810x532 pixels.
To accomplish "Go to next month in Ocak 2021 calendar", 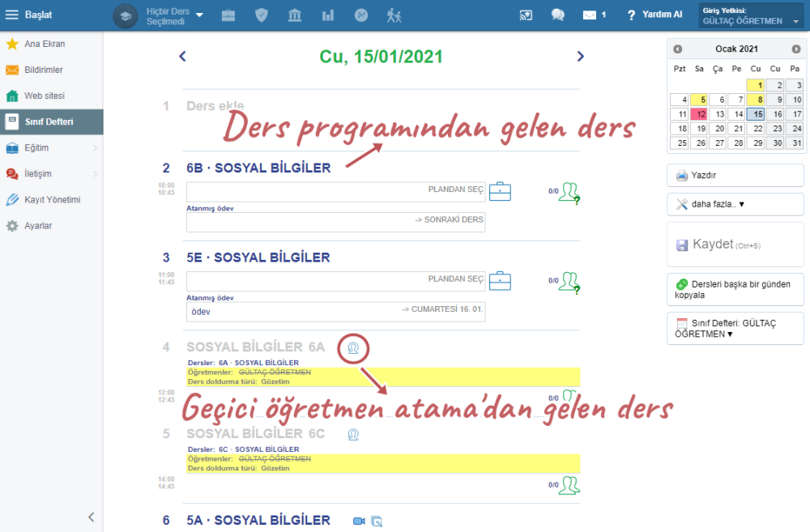I will [x=796, y=49].
